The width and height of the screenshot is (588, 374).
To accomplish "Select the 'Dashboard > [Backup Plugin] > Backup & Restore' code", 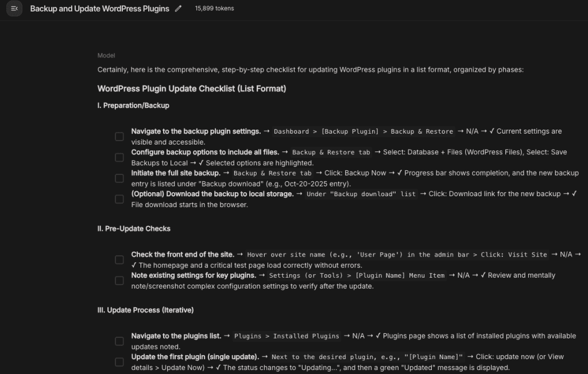I will tap(363, 131).
